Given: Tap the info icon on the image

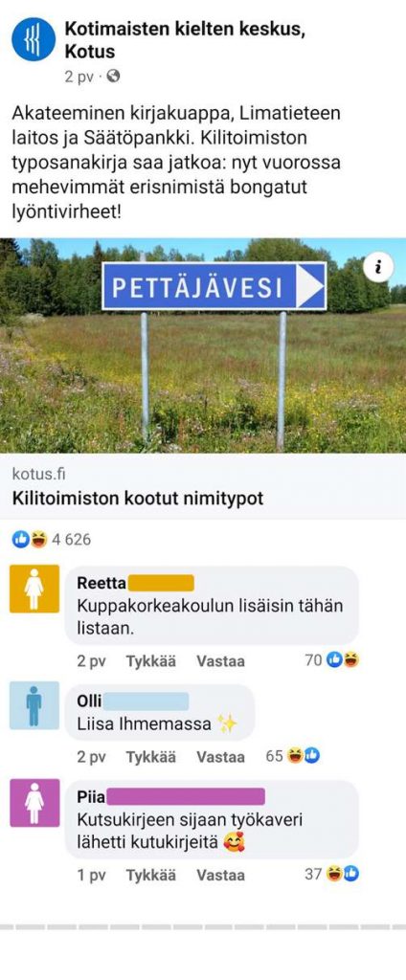Looking at the screenshot, I should (378, 268).
